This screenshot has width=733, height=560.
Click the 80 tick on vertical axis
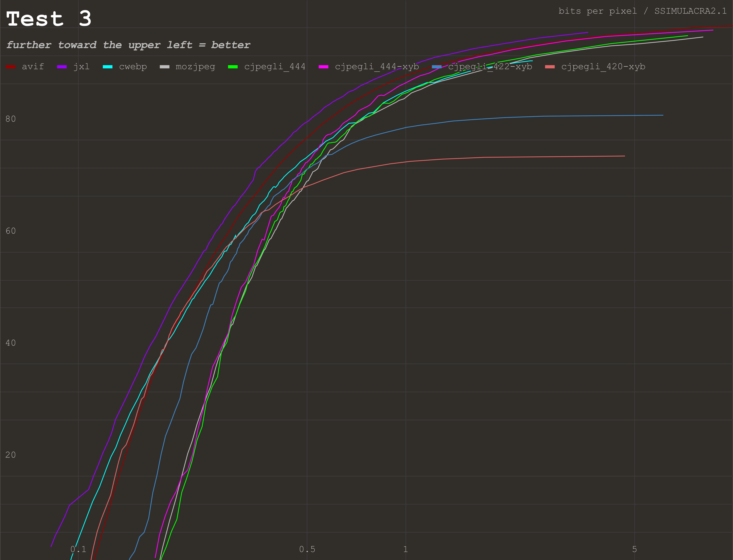pos(11,119)
